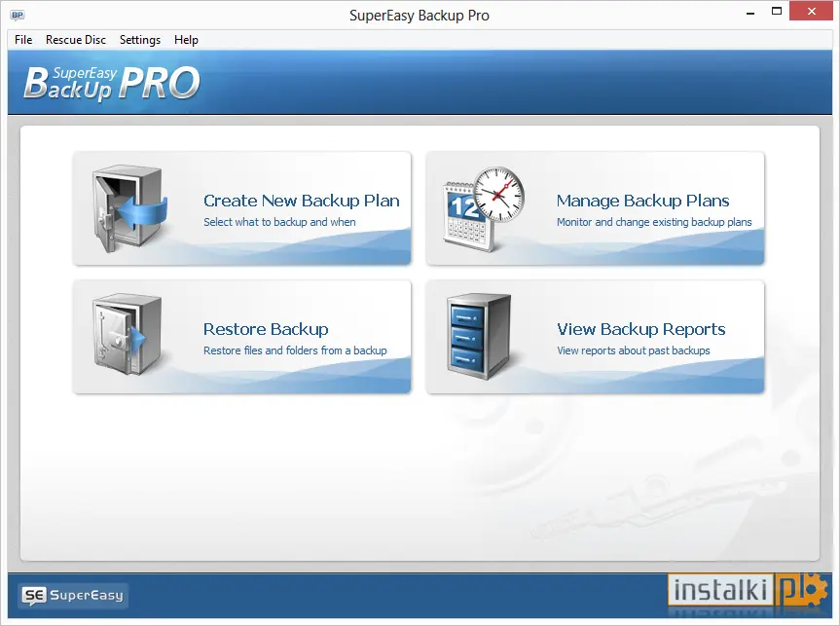
Task: Click 'Restore files and folders from a backup'
Action: click(x=295, y=350)
